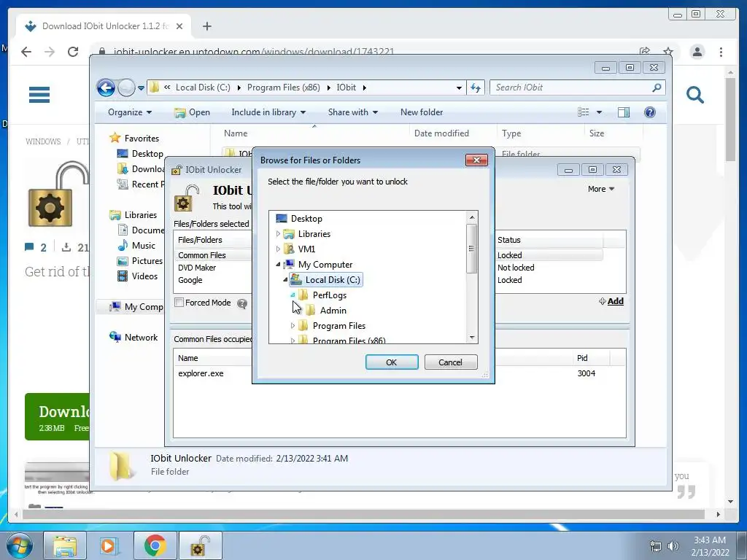Open Share with menu in Explorer
Image resolution: width=747 pixels, height=560 pixels.
tap(352, 112)
